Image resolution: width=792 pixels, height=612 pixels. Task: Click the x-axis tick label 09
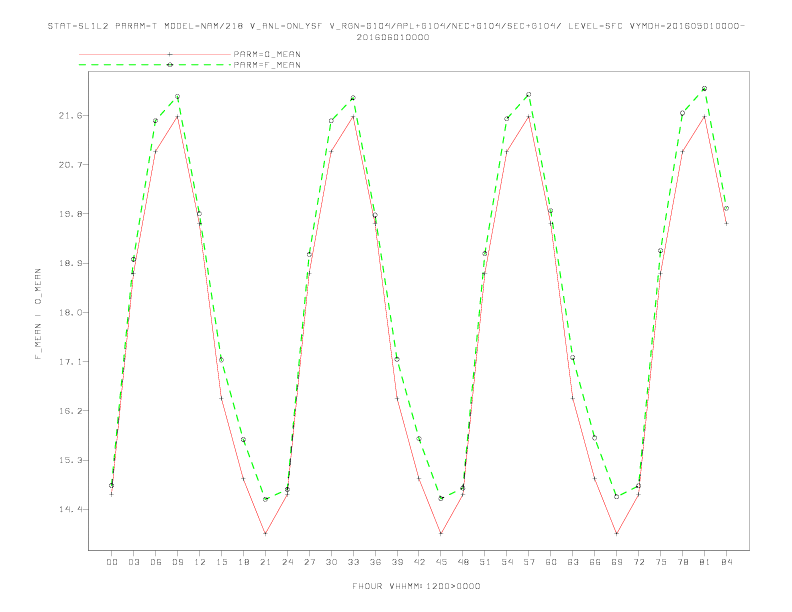coord(177,562)
